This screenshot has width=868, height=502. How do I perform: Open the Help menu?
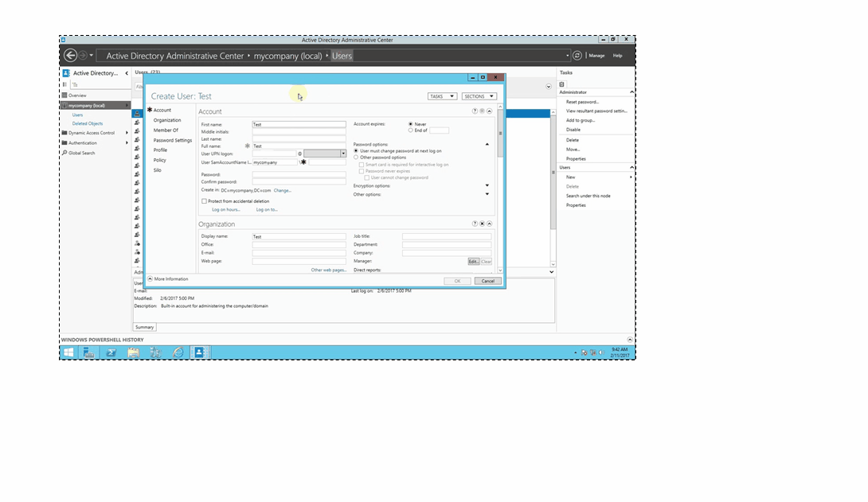click(617, 55)
